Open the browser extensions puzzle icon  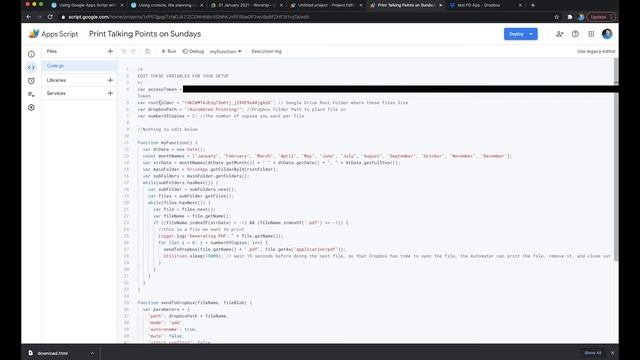(570, 17)
